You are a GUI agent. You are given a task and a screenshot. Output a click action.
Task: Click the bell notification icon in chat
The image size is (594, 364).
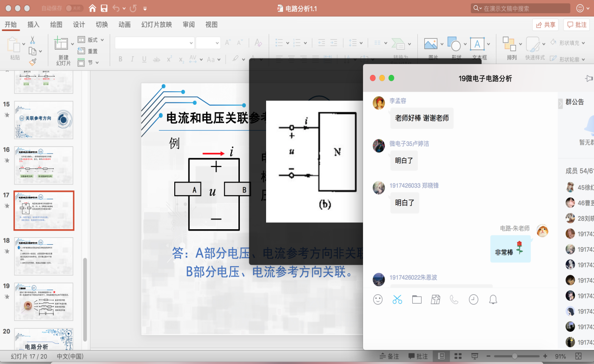[493, 299]
